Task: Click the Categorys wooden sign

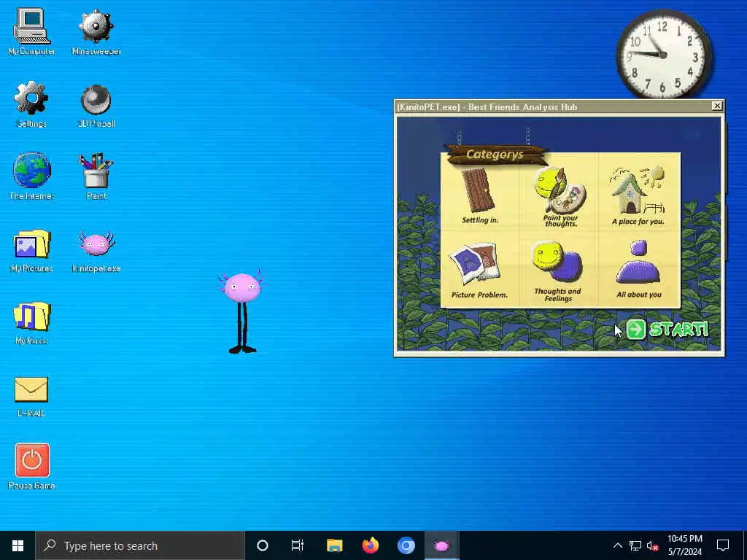Action: [495, 155]
